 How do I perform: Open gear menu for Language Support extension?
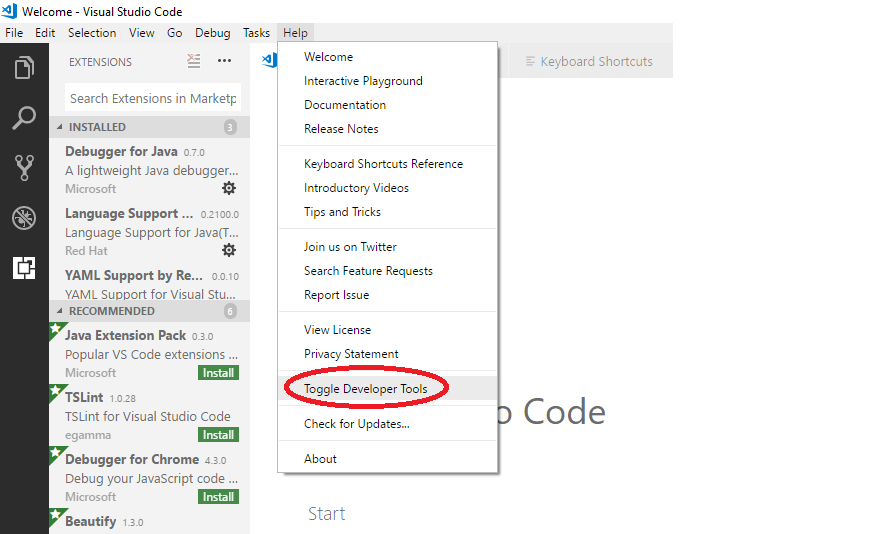point(229,250)
